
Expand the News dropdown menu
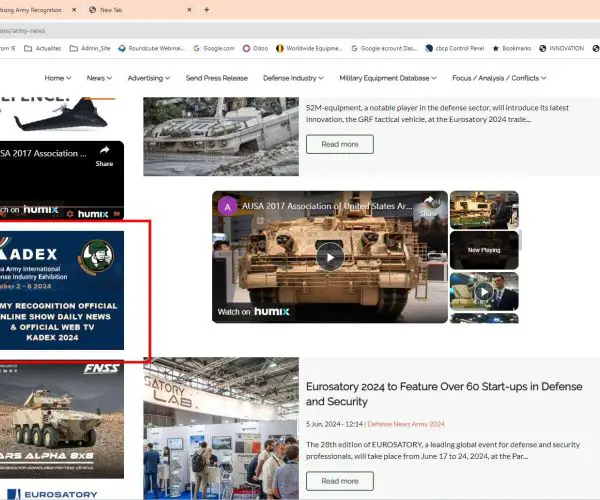coord(99,78)
